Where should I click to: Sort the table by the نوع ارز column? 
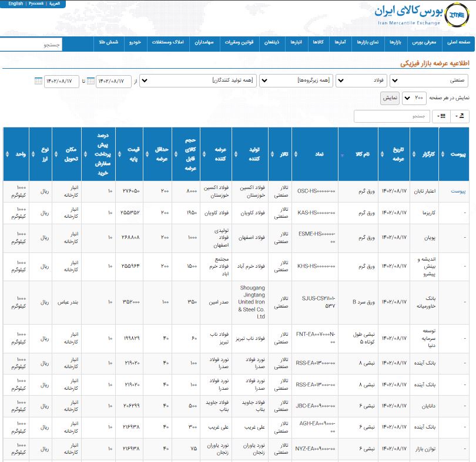[x=41, y=154]
